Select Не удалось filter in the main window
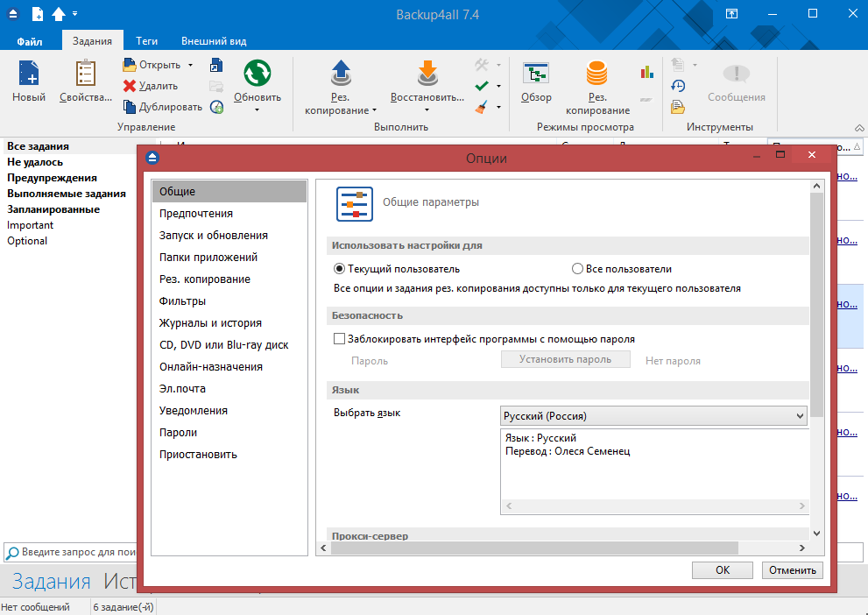 point(35,162)
